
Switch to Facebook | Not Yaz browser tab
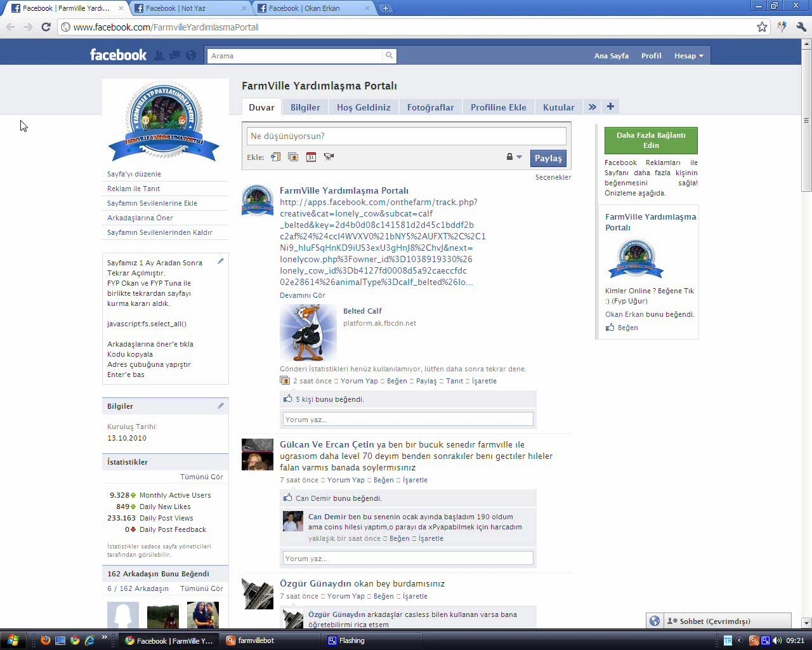[x=189, y=8]
